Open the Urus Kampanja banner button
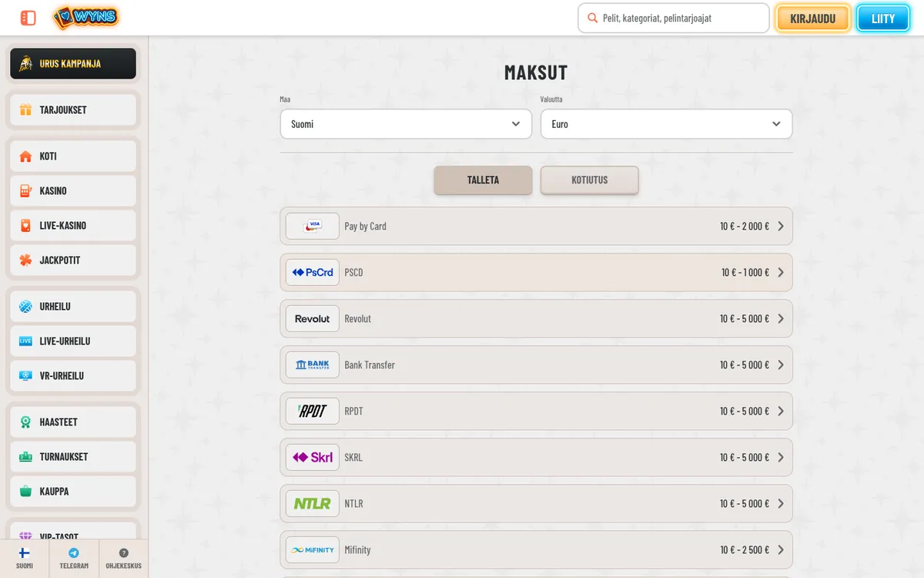The image size is (924, 578). coord(73,64)
